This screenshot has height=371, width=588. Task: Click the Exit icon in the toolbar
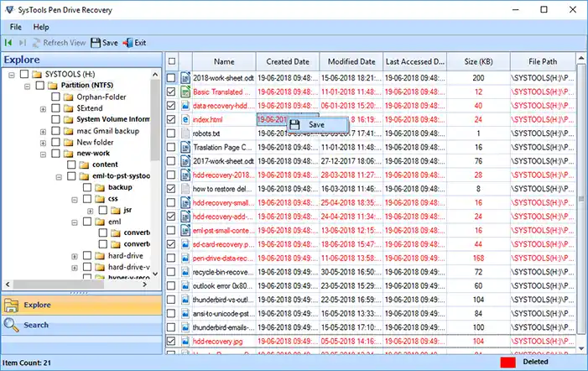click(x=127, y=43)
